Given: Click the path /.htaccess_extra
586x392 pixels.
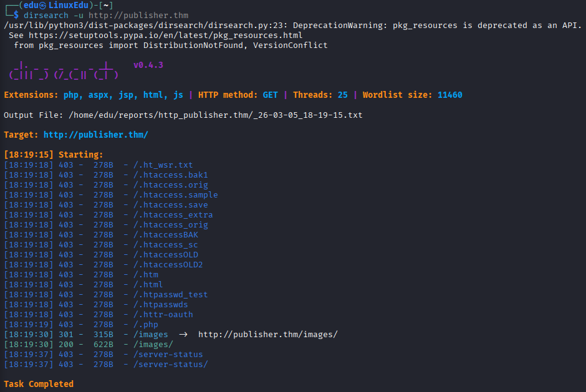Looking at the screenshot, I should (173, 215).
